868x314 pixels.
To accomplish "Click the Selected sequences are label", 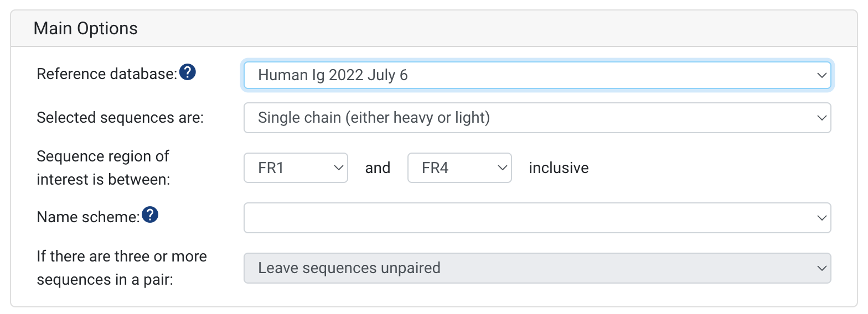I will tap(120, 118).
